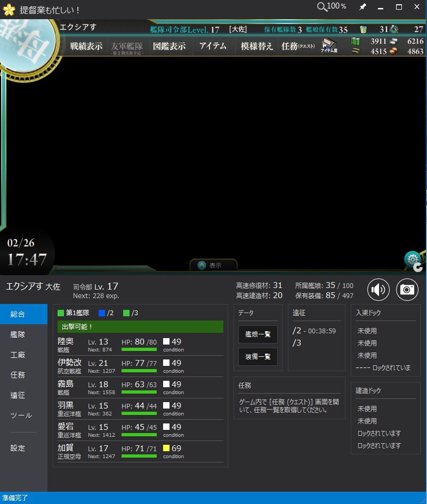427x504 pixels.
Task: Select ship name 愛宕
Action: click(x=66, y=426)
